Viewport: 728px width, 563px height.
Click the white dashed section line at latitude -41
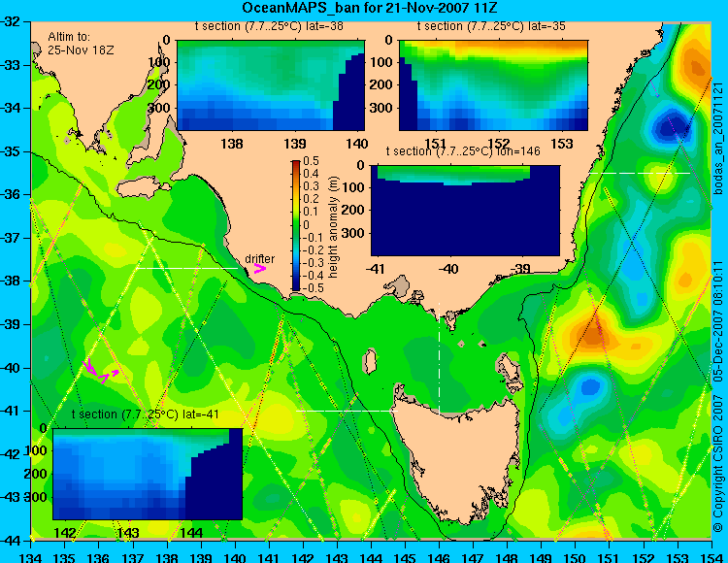347,411
